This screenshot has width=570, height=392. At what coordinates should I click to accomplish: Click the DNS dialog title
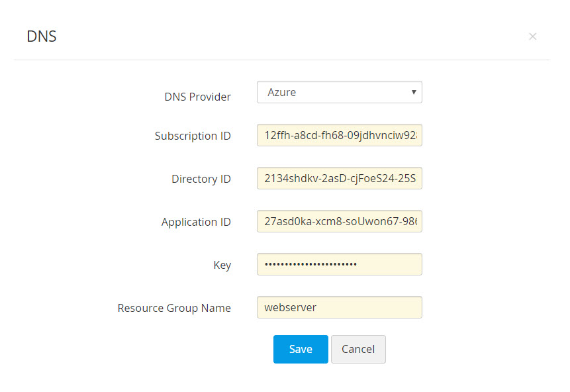point(42,36)
